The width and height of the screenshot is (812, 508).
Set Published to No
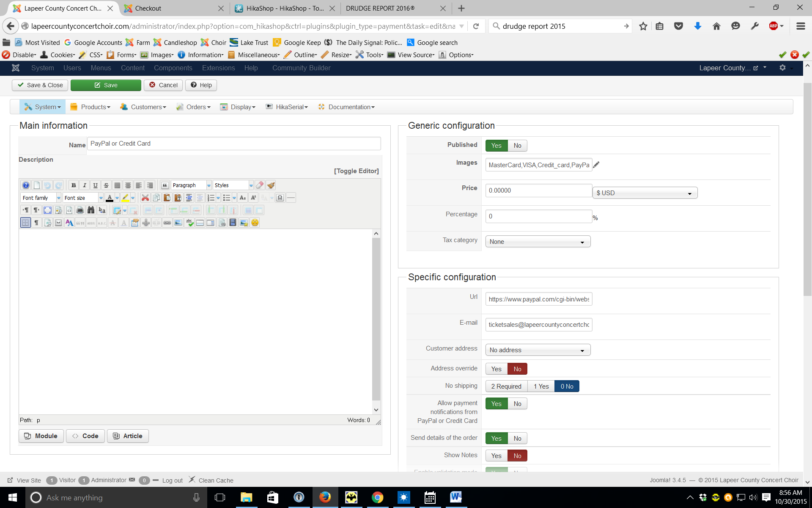517,146
